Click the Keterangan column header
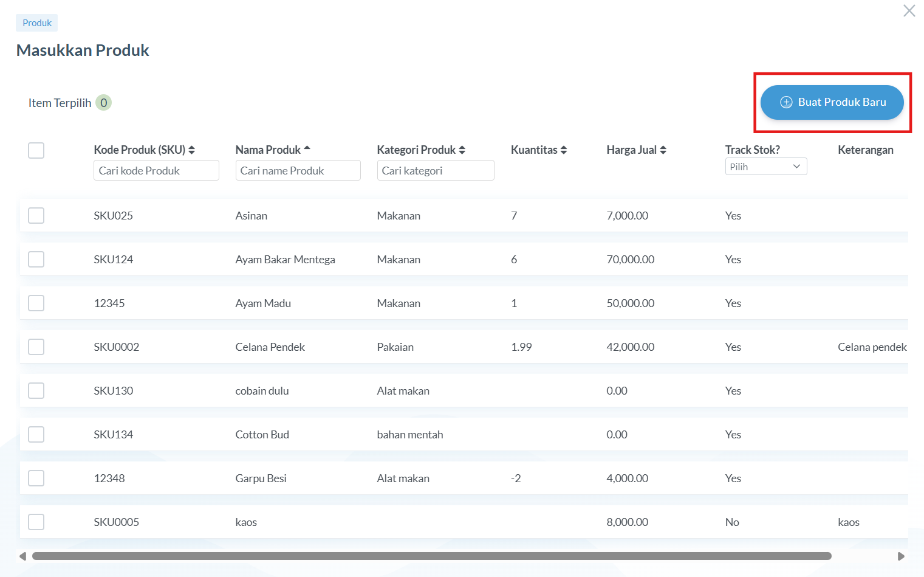924x577 pixels. [866, 150]
